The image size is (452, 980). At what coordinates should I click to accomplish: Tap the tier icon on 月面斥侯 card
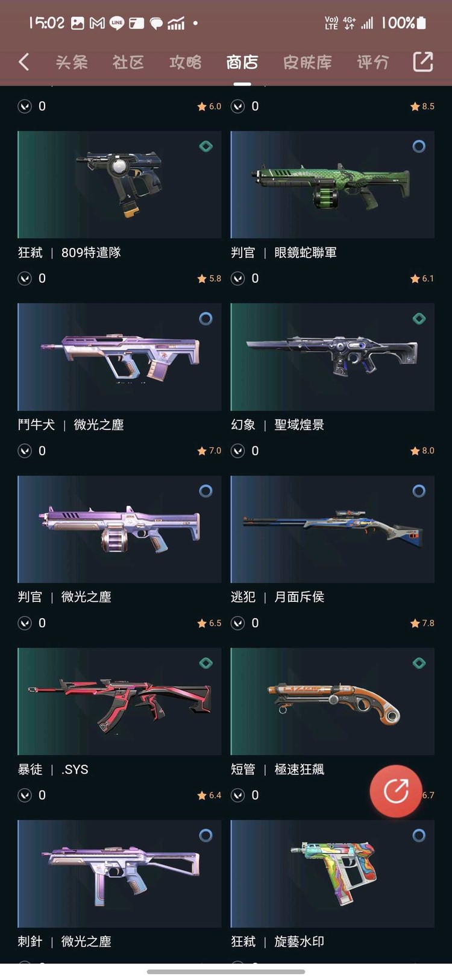click(419, 491)
